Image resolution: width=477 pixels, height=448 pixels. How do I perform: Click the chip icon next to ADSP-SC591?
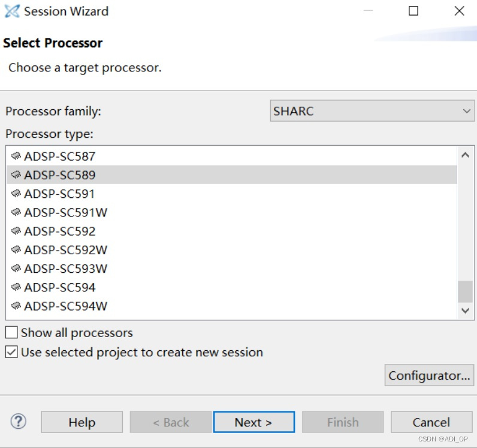[16, 194]
